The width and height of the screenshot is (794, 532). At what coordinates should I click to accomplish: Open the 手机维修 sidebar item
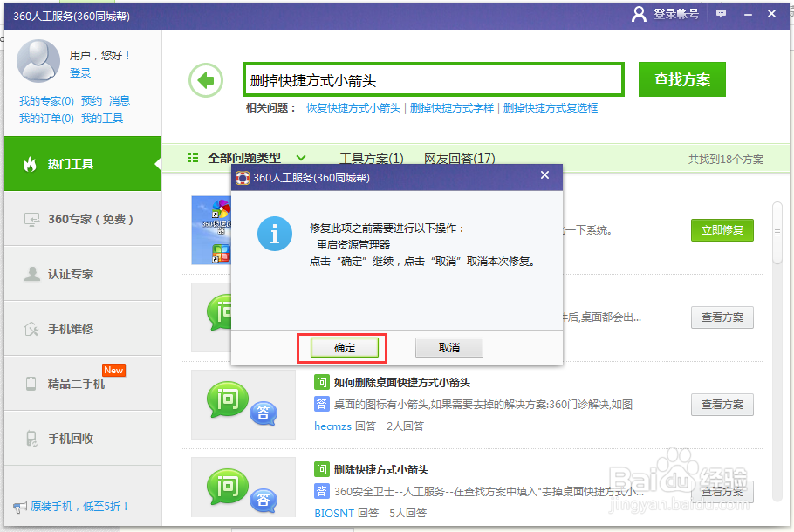pyautogui.click(x=83, y=329)
